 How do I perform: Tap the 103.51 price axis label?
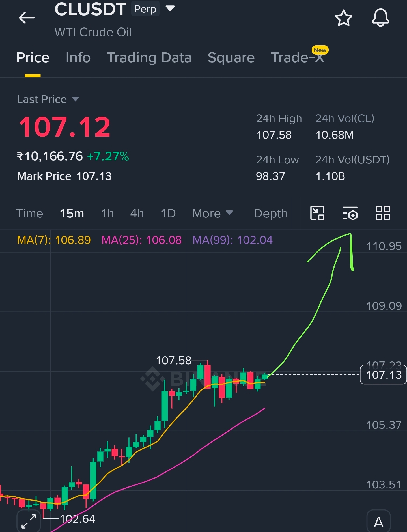point(384,485)
